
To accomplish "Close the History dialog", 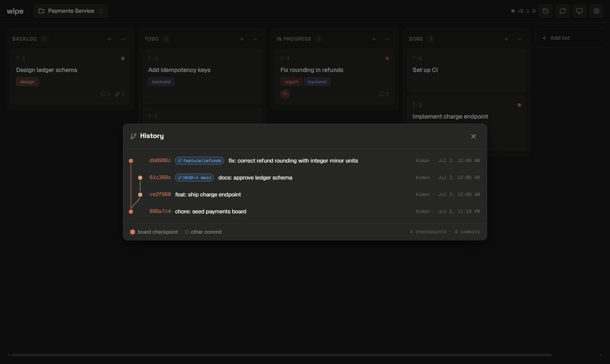I will [x=474, y=136].
